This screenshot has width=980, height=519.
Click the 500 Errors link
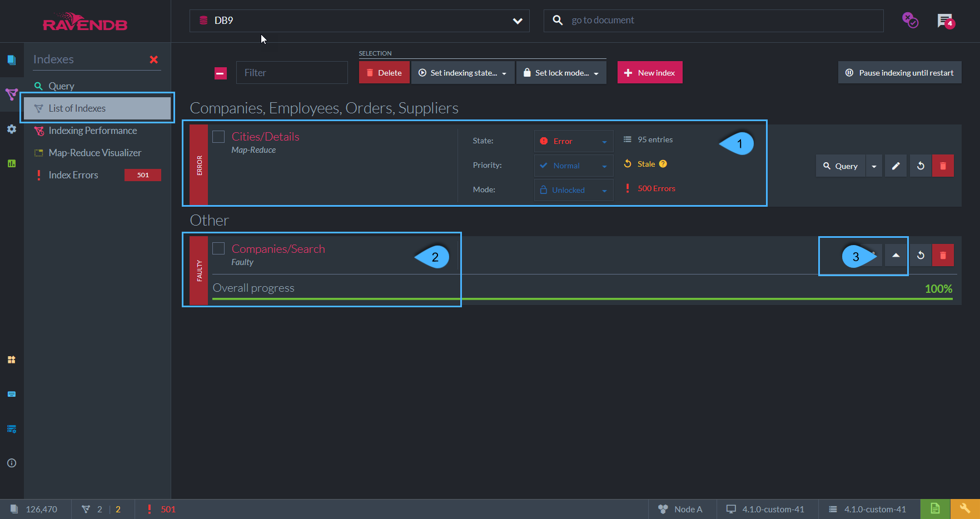click(x=656, y=188)
